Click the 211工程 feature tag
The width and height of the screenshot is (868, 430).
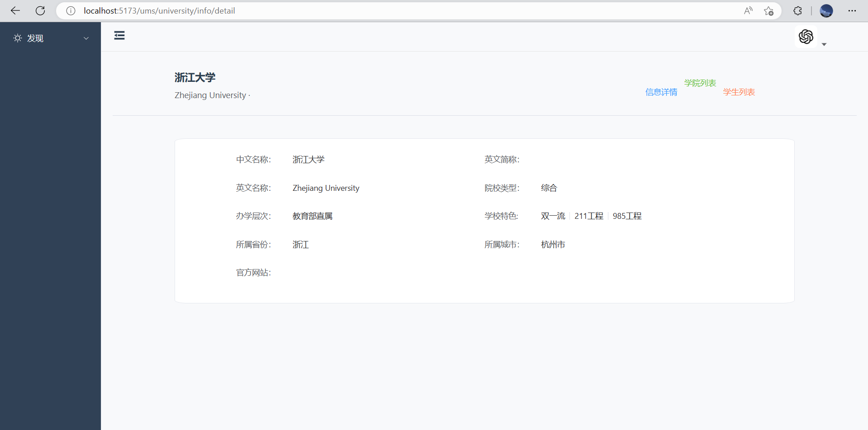point(589,216)
